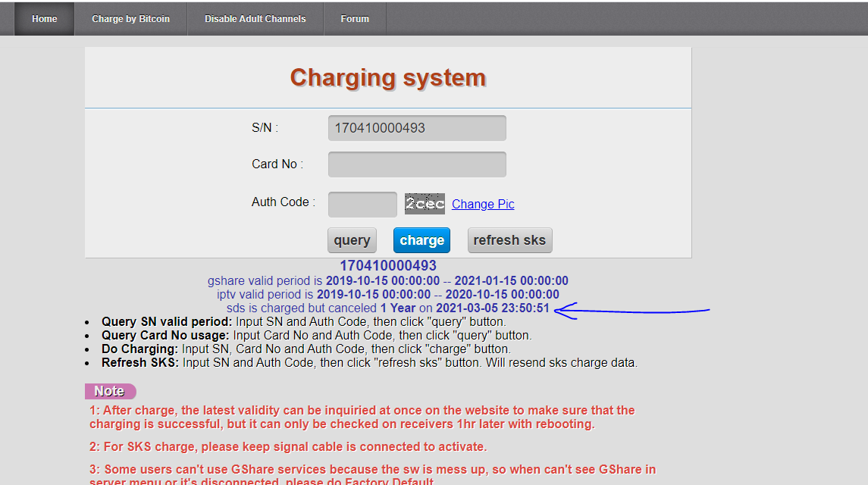Image resolution: width=868 pixels, height=485 pixels.
Task: Click the bold serial number above results
Action: [x=387, y=266]
